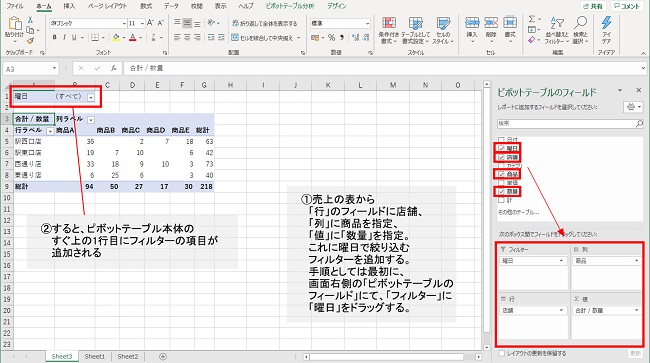
Task: Open the Insert ribbon tab
Action: (x=69, y=6)
